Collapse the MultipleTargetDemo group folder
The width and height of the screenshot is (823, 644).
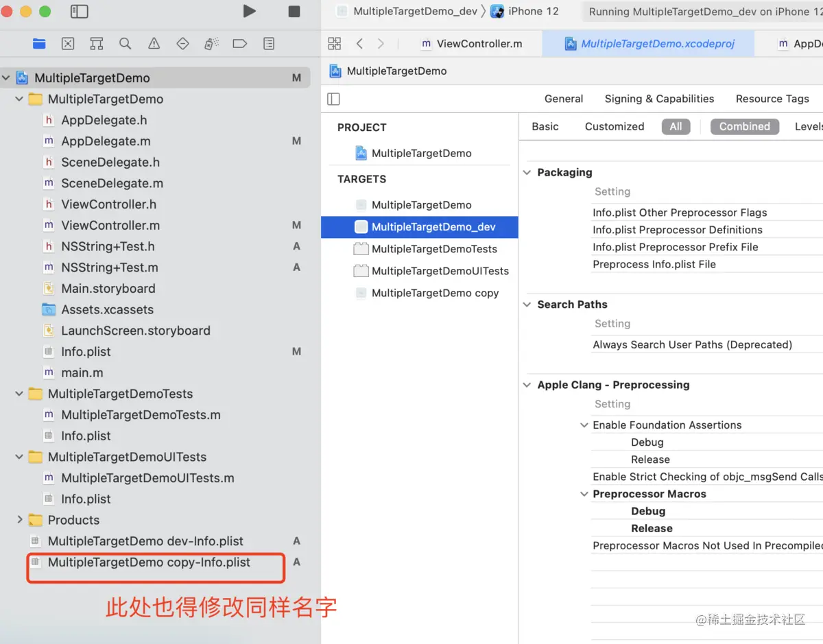point(19,99)
